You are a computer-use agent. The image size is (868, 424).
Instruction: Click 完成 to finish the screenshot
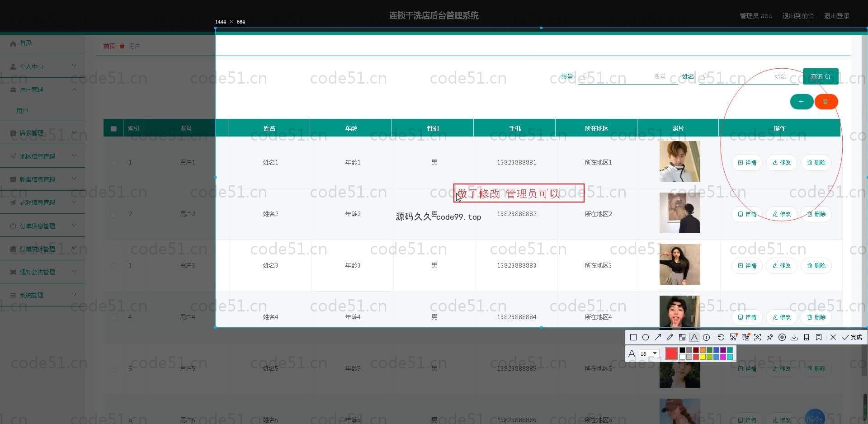[852, 337]
